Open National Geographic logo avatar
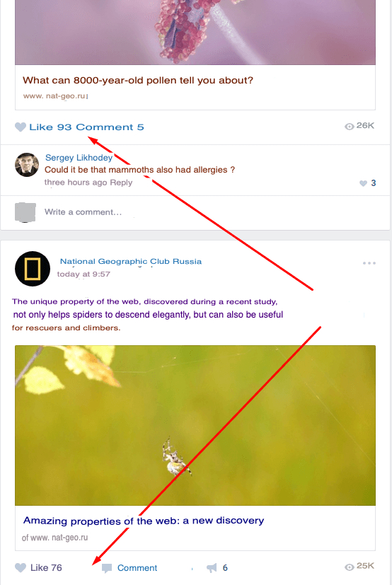Screen dimensions: 392x585 pos(33,269)
